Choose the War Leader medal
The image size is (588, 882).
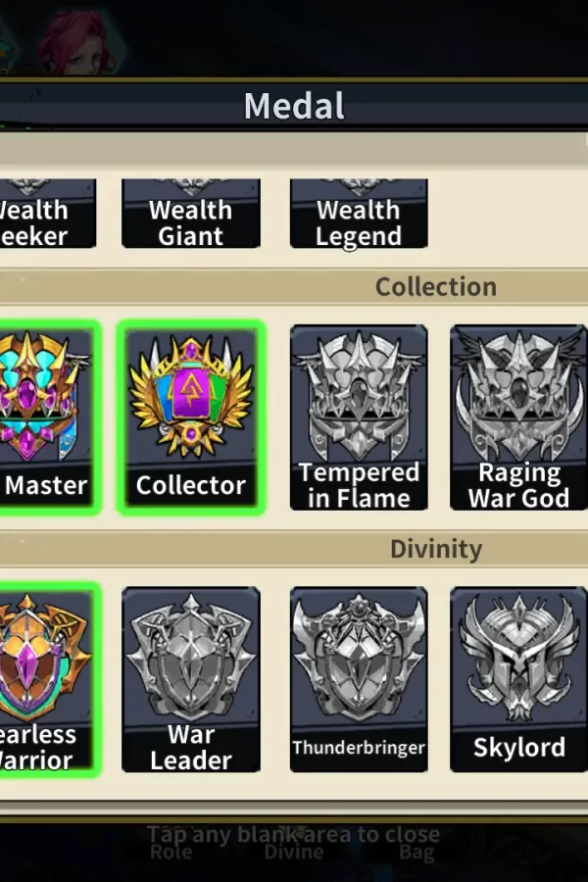[x=191, y=679]
